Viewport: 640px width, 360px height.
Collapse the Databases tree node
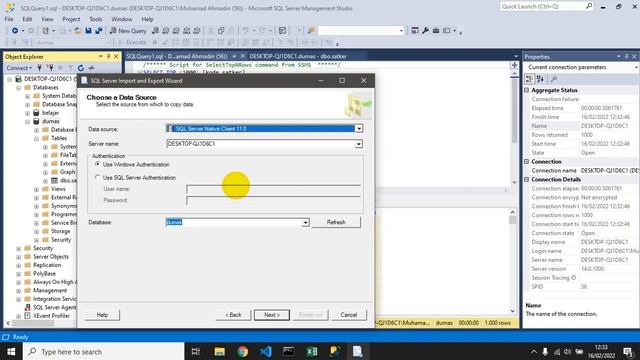pyautogui.click(x=18, y=87)
